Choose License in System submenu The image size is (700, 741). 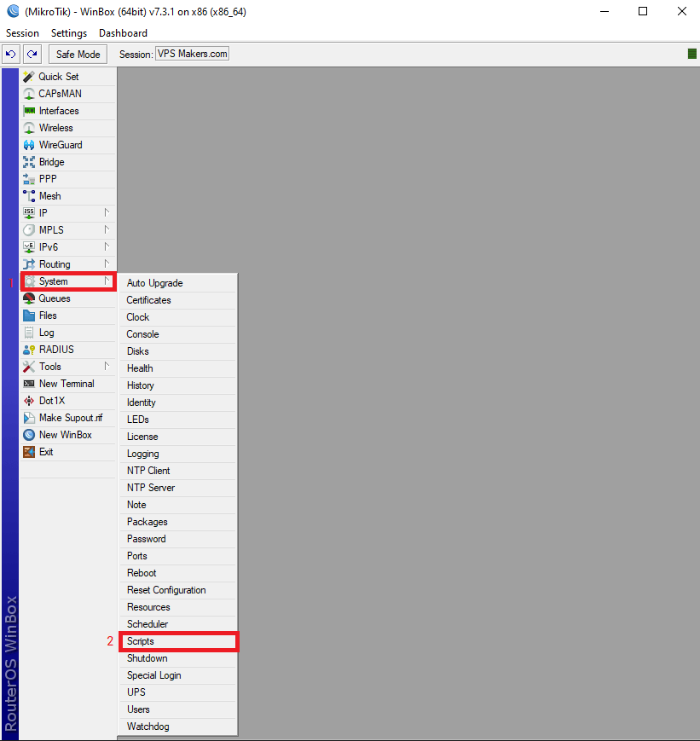[x=177, y=437]
